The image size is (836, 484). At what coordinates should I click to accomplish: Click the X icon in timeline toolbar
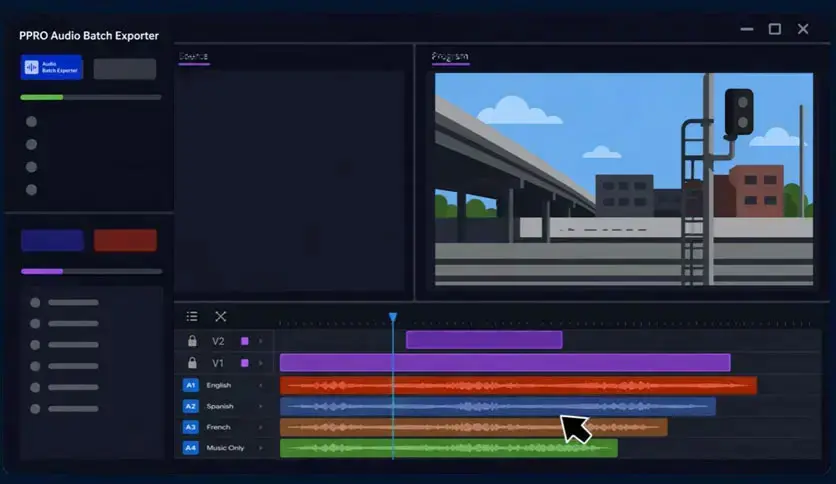pos(221,317)
